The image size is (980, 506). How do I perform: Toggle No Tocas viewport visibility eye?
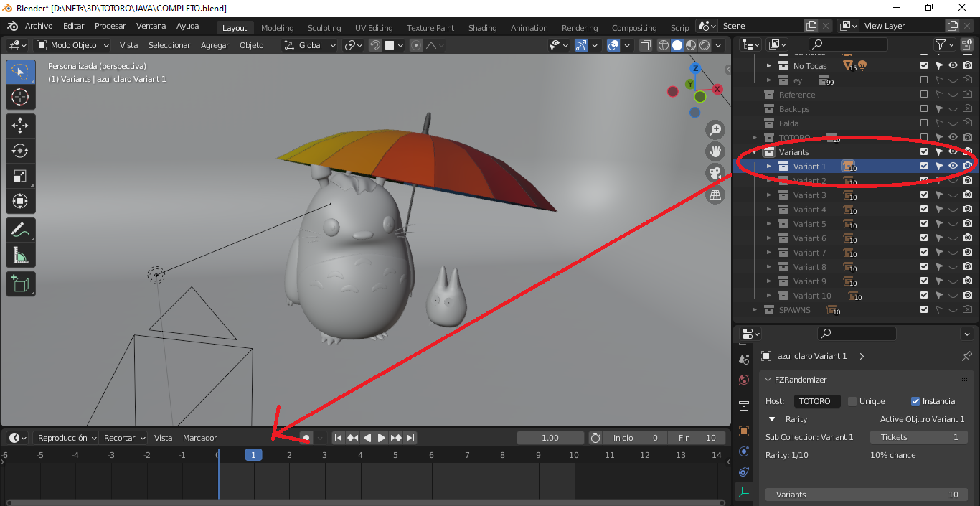[953, 65]
